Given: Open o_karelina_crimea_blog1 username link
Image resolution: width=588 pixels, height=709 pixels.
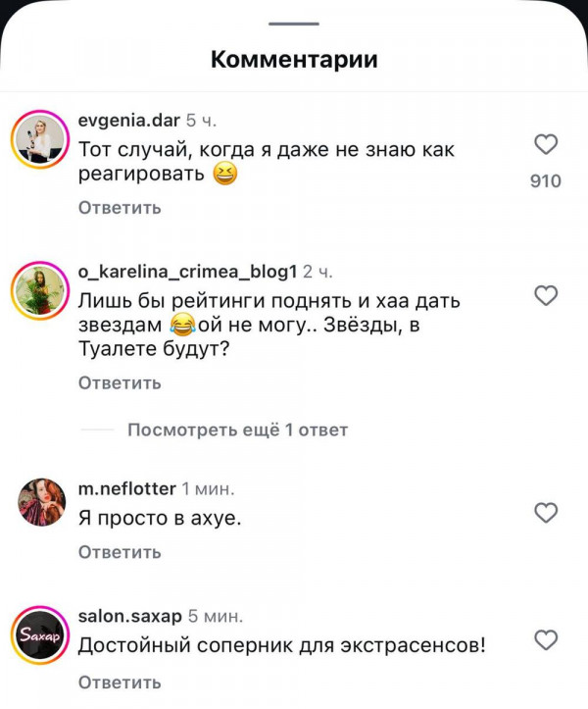Looking at the screenshot, I should click(x=187, y=272).
